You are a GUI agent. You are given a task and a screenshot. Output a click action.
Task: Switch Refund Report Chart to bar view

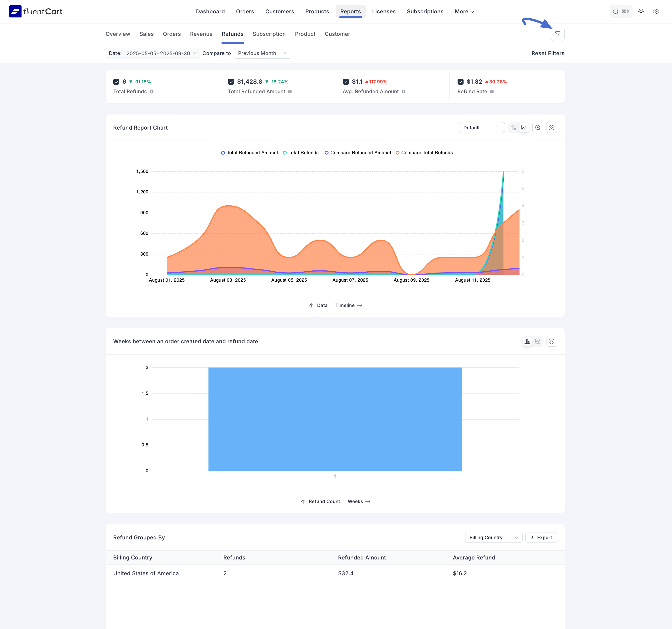513,128
